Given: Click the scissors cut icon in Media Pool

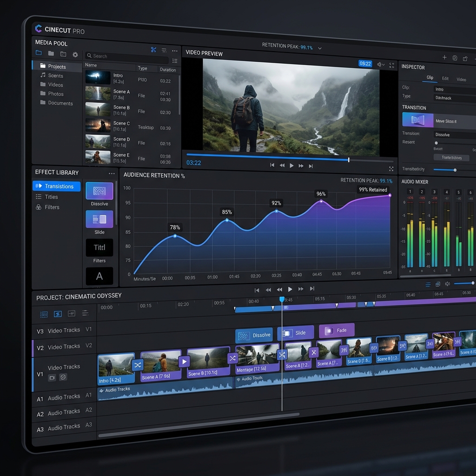Looking at the screenshot, I should 153,49.
